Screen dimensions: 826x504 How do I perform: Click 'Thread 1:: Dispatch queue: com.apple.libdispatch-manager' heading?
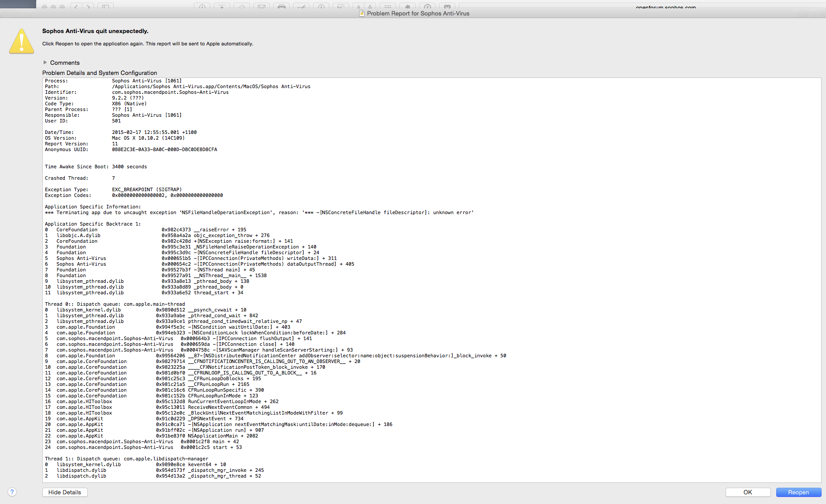127,459
